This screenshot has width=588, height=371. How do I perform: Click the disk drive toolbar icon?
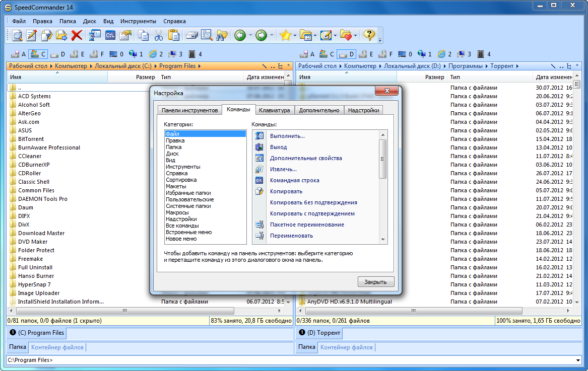191,36
